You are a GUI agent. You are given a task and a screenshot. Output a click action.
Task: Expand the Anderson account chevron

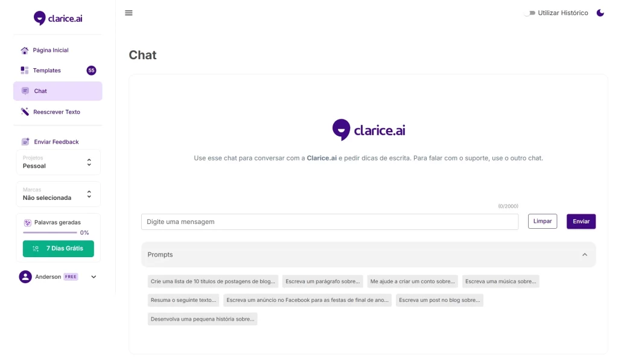coord(94,276)
